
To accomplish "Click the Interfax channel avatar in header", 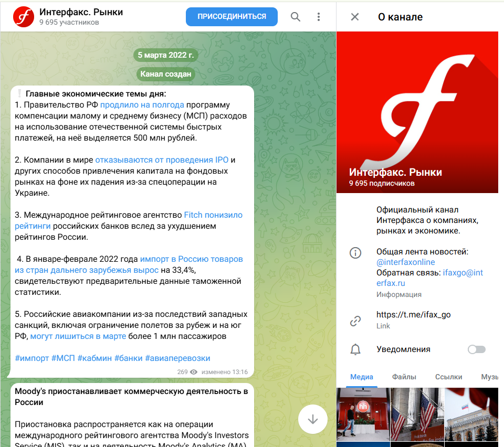I will 24,17.
